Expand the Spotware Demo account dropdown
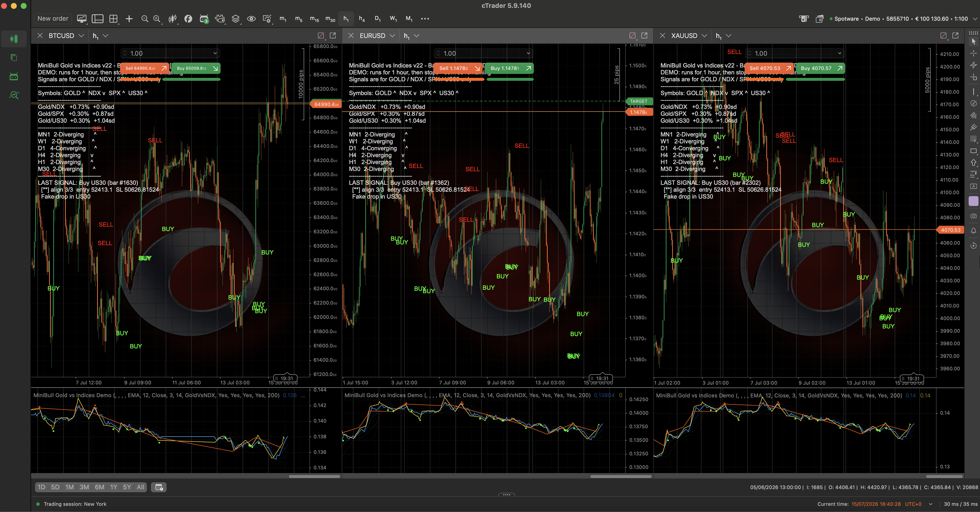 click(x=975, y=19)
